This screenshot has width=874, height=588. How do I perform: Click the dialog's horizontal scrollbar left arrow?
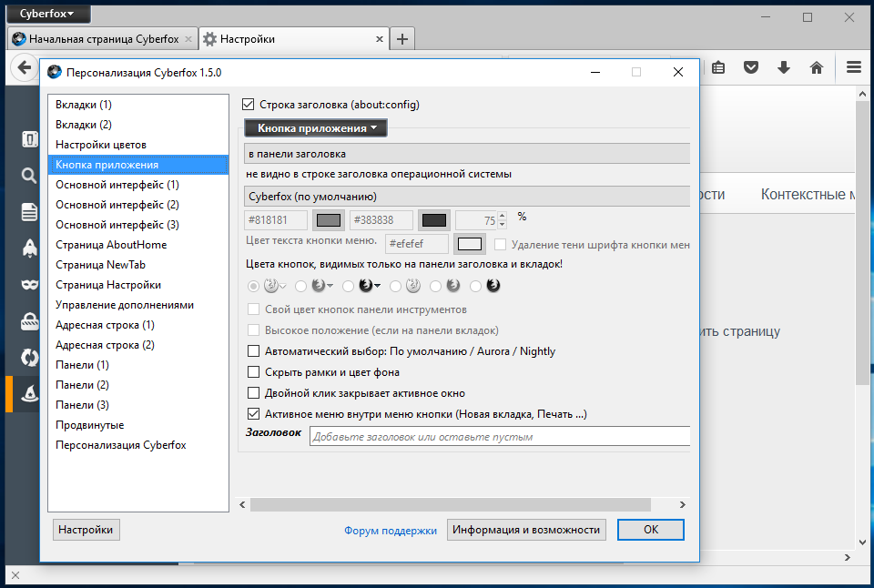click(x=242, y=504)
